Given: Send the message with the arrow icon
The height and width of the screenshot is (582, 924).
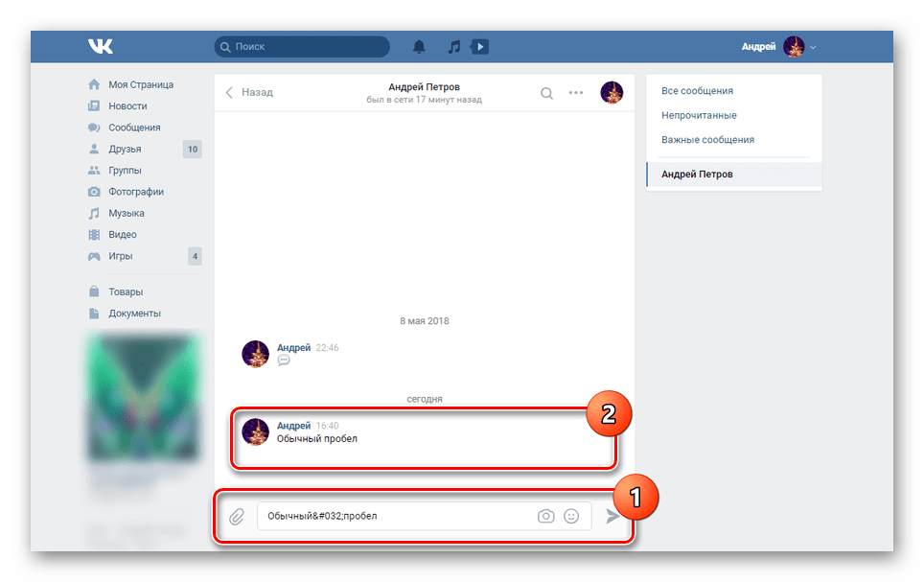Looking at the screenshot, I should click(x=613, y=516).
